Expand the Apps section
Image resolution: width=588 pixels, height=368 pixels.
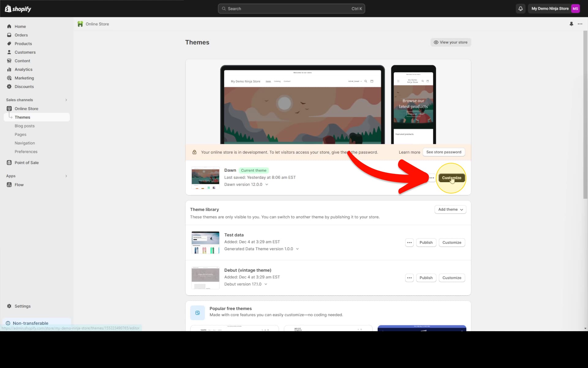(66, 176)
